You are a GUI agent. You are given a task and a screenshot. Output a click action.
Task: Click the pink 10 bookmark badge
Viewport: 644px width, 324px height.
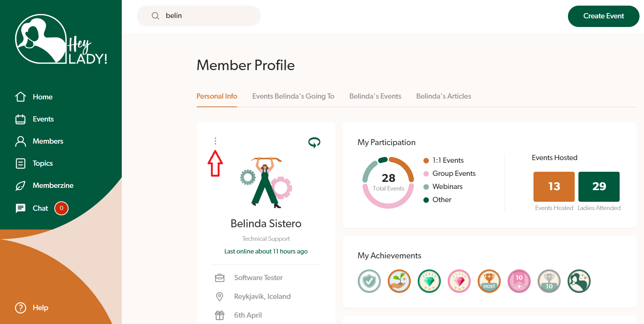[x=519, y=281]
